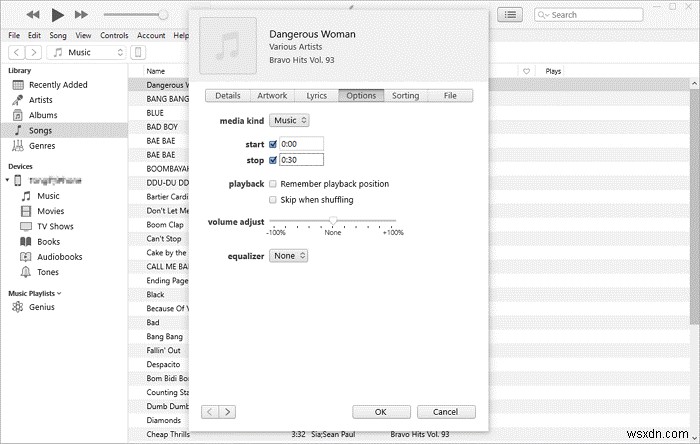Open Recently Added in the Library

tap(58, 85)
